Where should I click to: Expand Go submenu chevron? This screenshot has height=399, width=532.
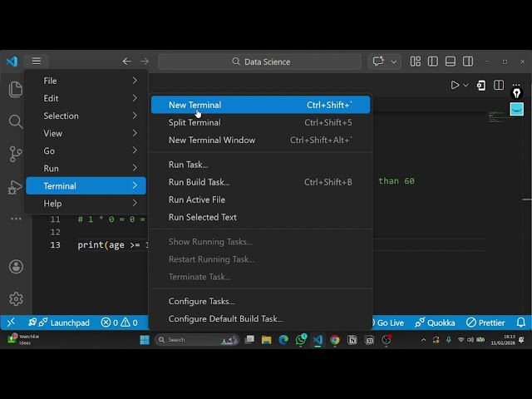pyautogui.click(x=135, y=150)
